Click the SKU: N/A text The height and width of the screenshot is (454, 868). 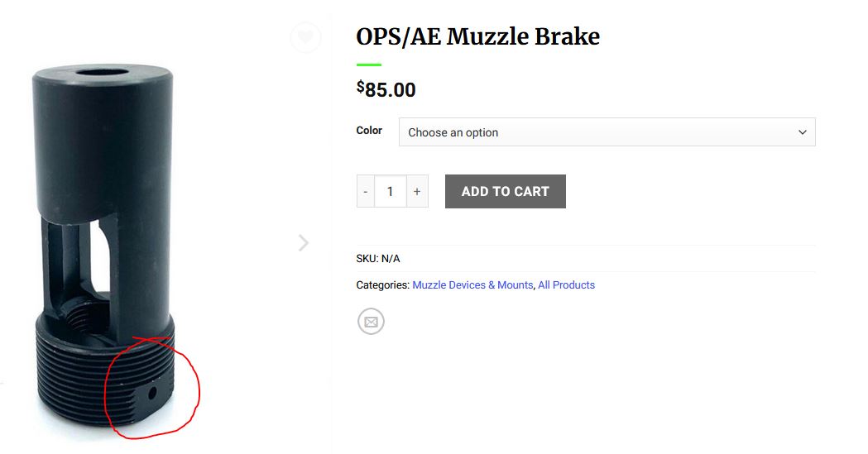pyautogui.click(x=378, y=259)
